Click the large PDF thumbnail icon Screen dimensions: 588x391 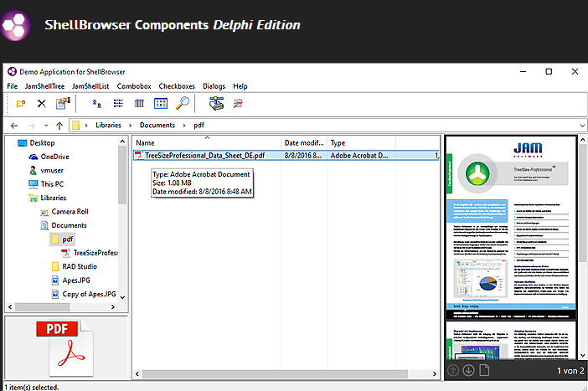(66, 348)
